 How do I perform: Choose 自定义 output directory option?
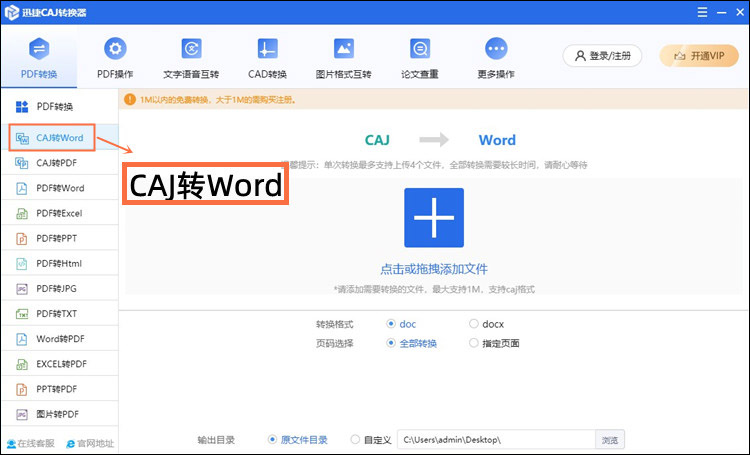355,439
